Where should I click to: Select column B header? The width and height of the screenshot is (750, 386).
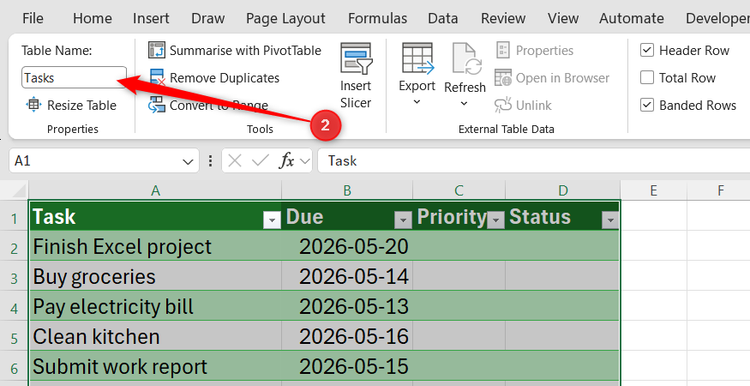coord(347,191)
